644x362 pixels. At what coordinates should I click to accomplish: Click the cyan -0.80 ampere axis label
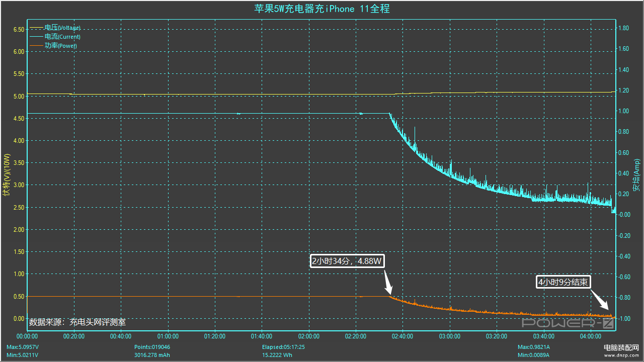pyautogui.click(x=623, y=298)
